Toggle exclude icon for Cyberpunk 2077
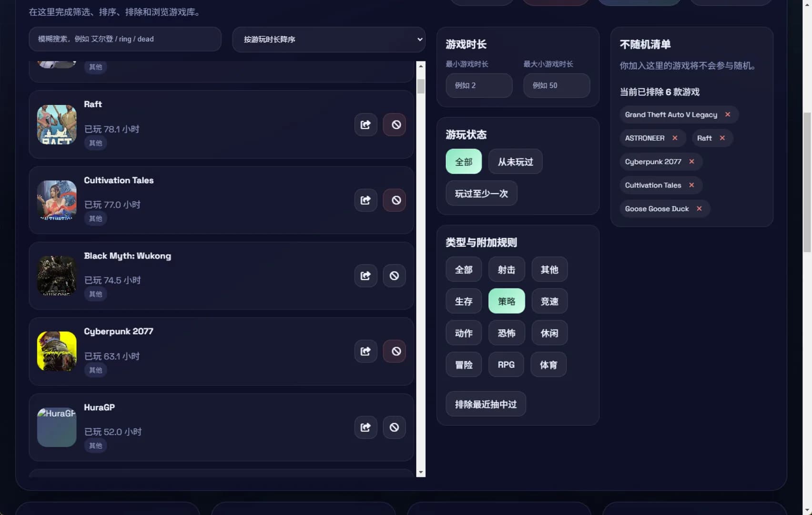The width and height of the screenshot is (812, 515). click(x=394, y=351)
